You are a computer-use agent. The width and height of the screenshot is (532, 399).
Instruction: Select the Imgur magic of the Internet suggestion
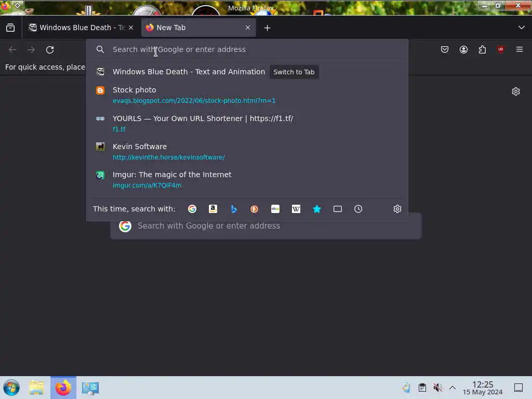[x=247, y=180]
